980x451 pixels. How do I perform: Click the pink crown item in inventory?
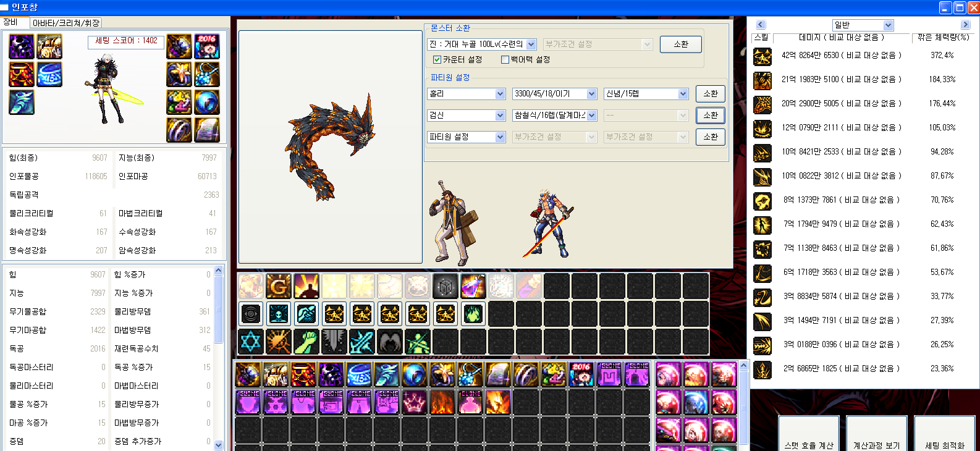(415, 402)
